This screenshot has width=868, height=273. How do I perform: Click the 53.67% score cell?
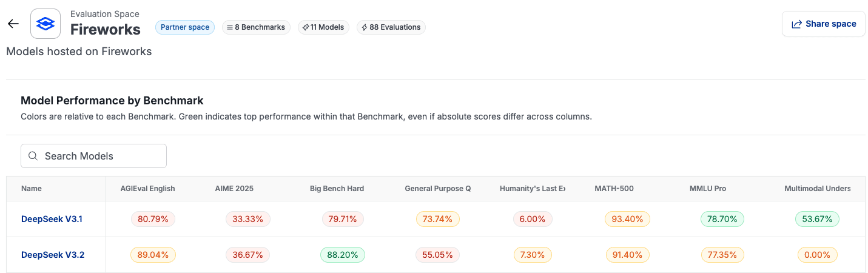(817, 219)
